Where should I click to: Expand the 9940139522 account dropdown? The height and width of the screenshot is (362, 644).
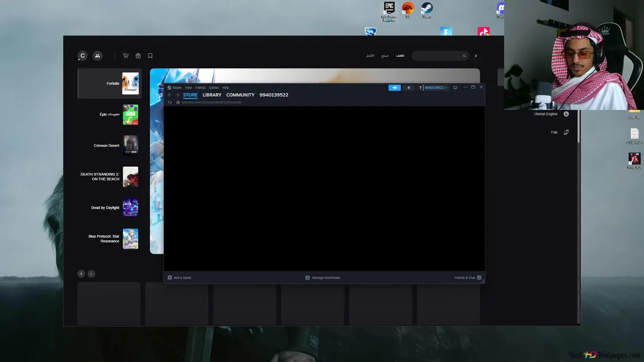click(436, 87)
